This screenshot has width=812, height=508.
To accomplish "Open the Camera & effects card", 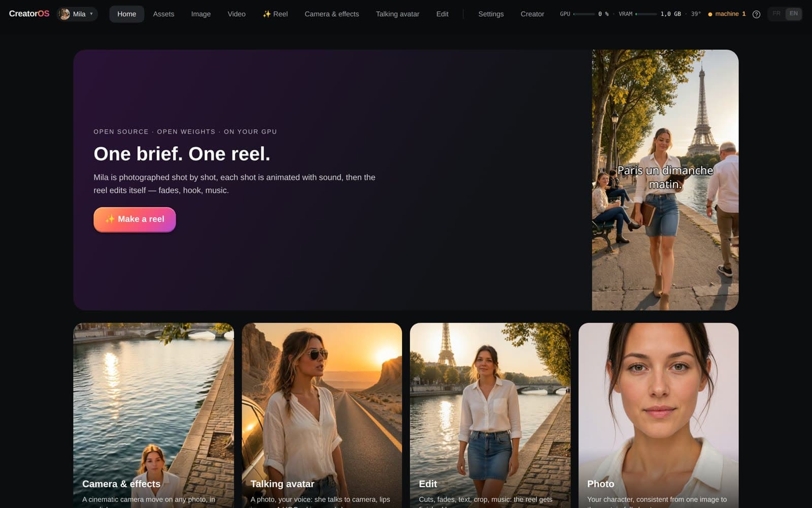I will point(153,415).
